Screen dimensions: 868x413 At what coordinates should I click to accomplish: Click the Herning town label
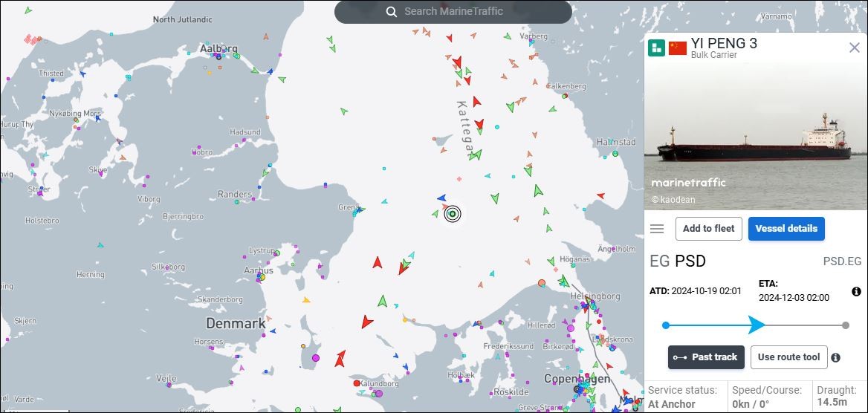pyautogui.click(x=90, y=275)
